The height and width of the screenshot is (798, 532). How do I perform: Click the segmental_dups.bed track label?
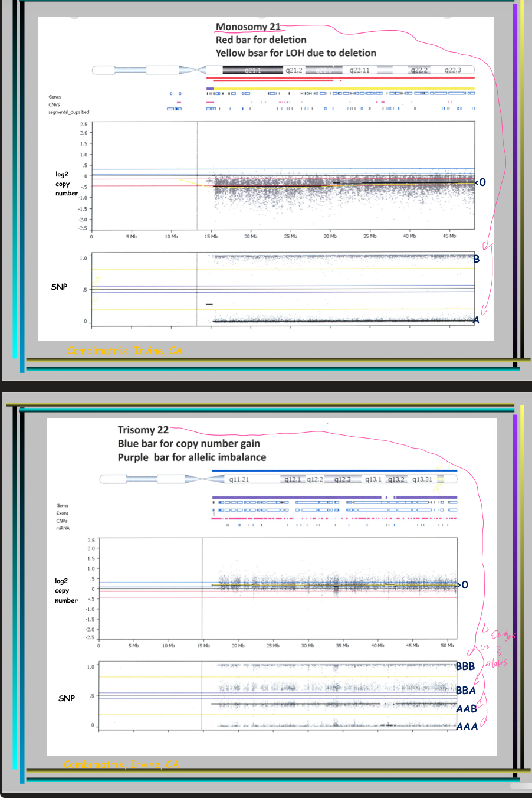(x=68, y=112)
